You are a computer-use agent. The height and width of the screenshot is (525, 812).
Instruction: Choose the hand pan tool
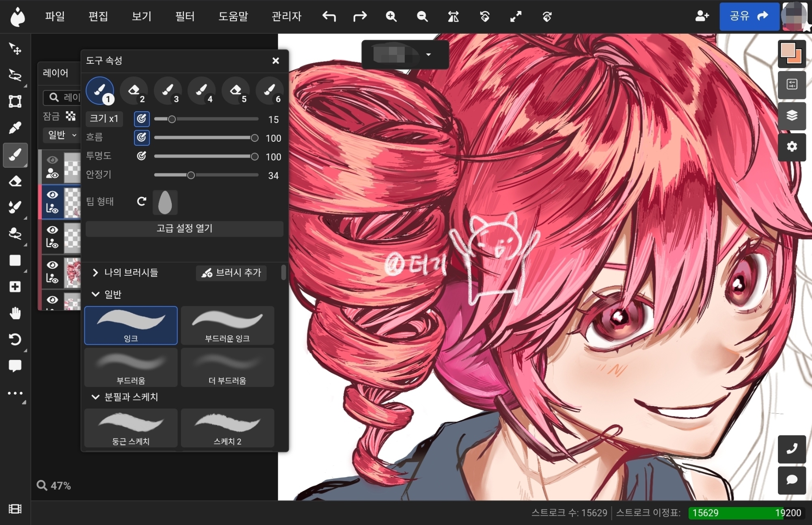(15, 313)
